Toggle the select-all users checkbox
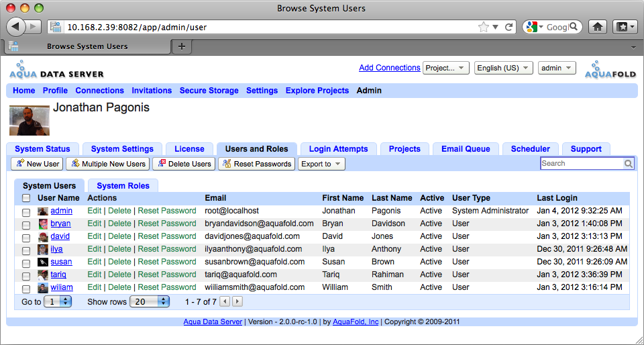Image resolution: width=644 pixels, height=345 pixels. click(26, 198)
